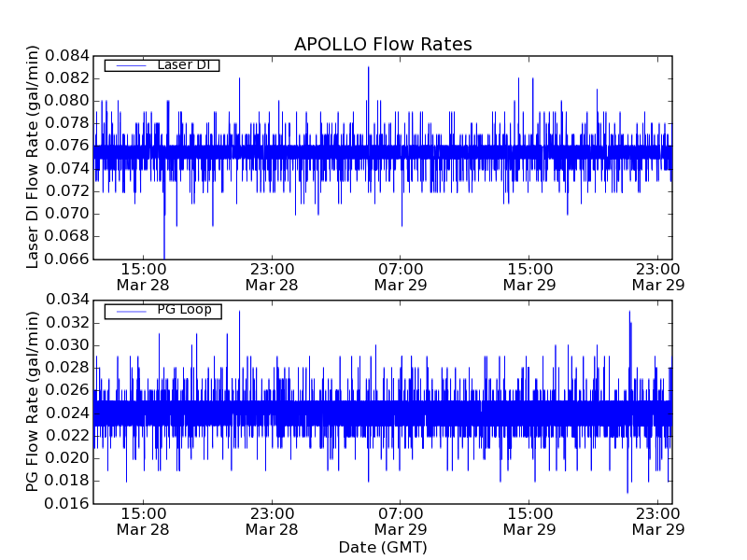The image size is (747, 560).
Task: Click top plot's 07:00 Mar 29 time label
Action: tap(400, 276)
